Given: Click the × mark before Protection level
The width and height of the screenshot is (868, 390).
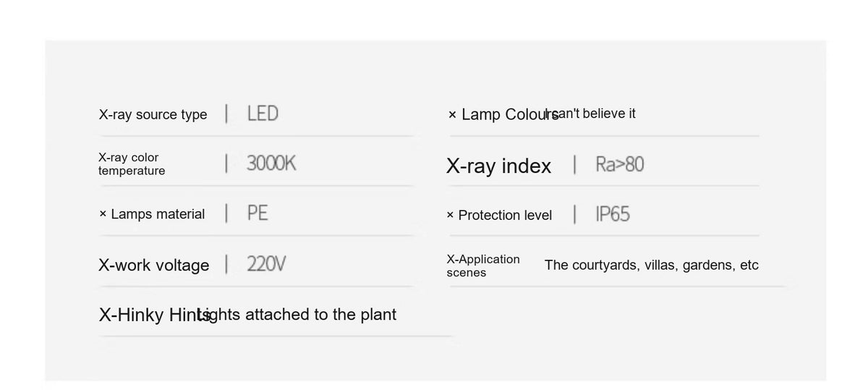Looking at the screenshot, I should tap(450, 215).
